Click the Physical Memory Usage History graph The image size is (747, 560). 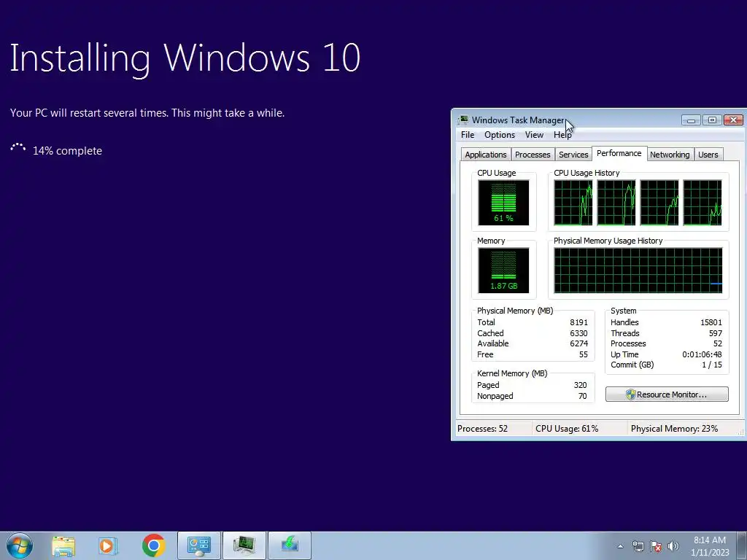(x=638, y=270)
